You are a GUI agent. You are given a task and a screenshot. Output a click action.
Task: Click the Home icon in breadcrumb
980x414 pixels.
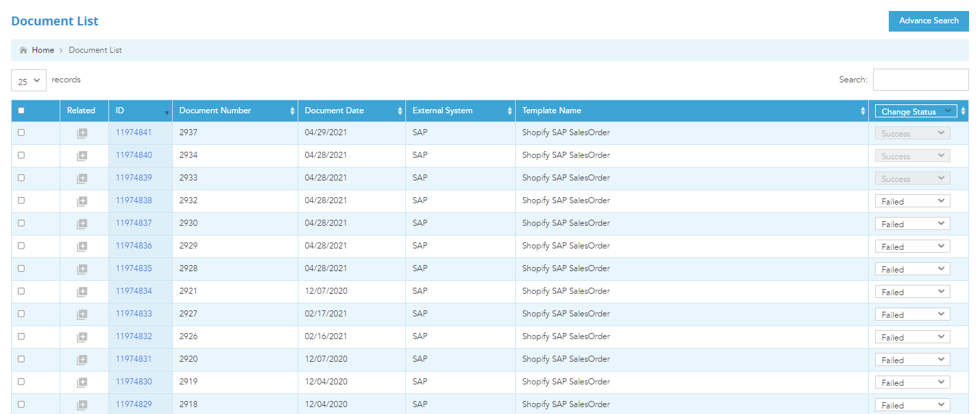click(24, 50)
